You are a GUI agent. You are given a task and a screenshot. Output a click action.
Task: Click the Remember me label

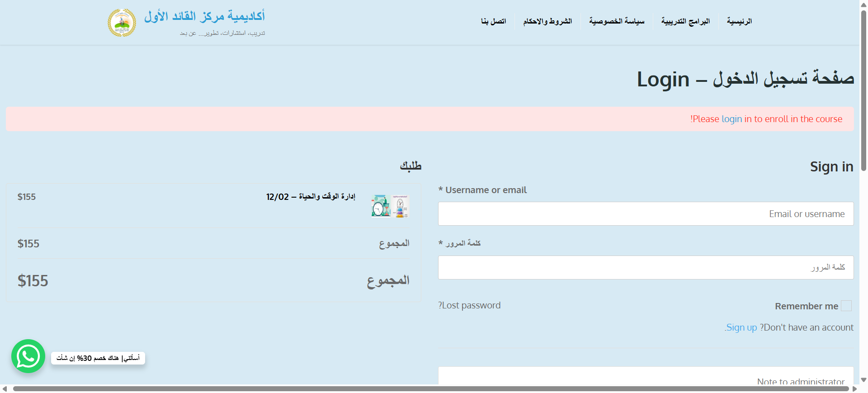tap(807, 306)
